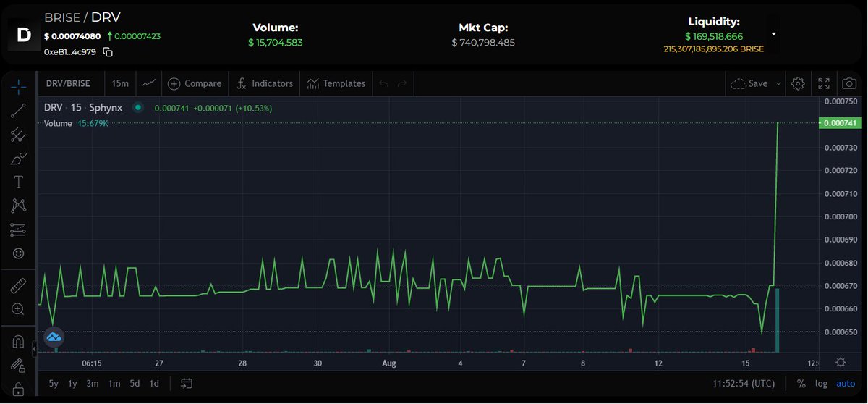Click the Compare button
This screenshot has width=868, height=404.
(x=195, y=83)
